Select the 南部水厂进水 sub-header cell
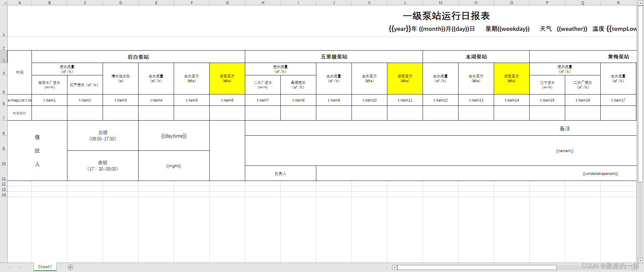Viewport: 644px width, 272px height. click(x=50, y=85)
